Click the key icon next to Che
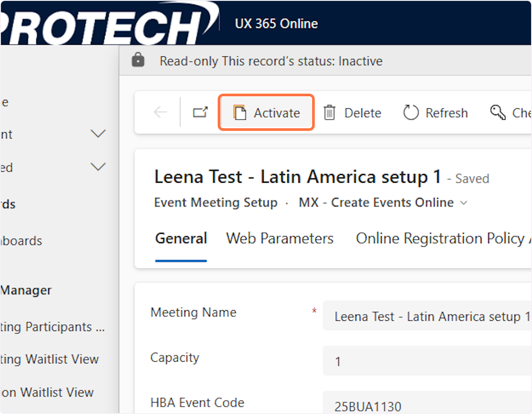This screenshot has height=414, width=532. coord(498,113)
